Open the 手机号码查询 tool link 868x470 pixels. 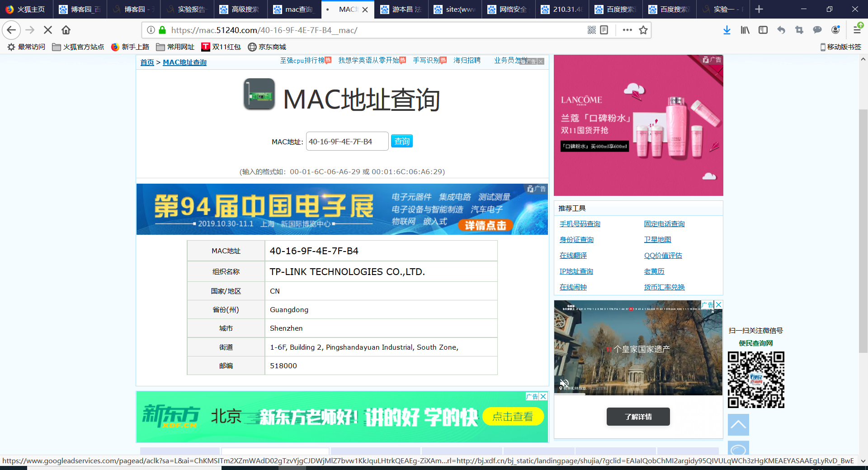pyautogui.click(x=580, y=224)
